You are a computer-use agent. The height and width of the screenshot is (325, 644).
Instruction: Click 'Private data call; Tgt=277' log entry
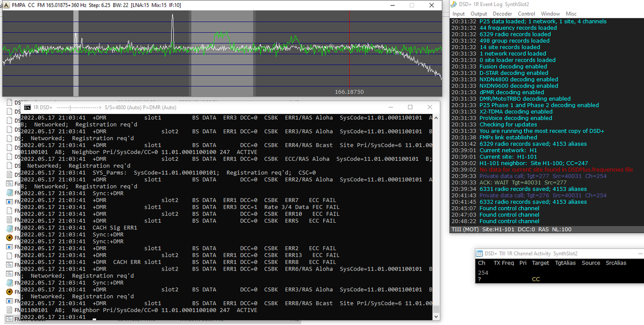[x=543, y=176]
